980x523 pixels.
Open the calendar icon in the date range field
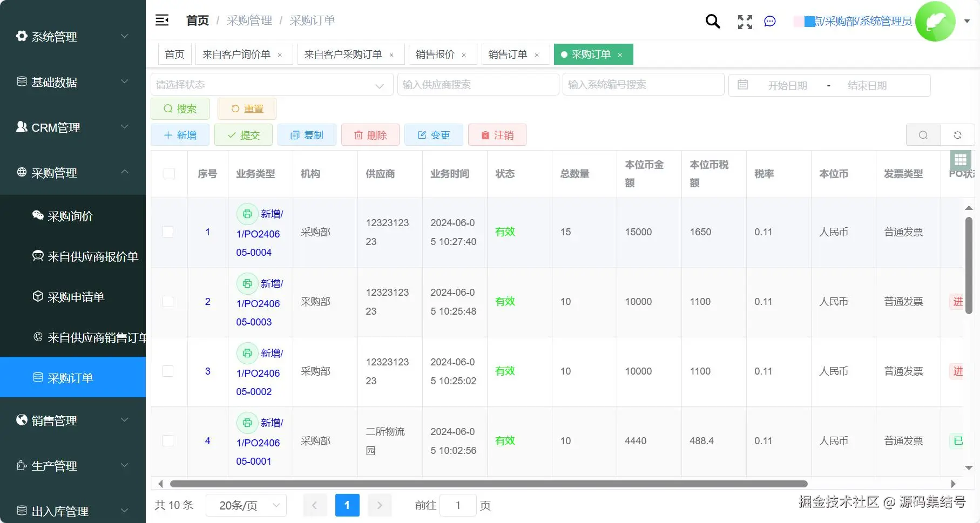pos(743,84)
